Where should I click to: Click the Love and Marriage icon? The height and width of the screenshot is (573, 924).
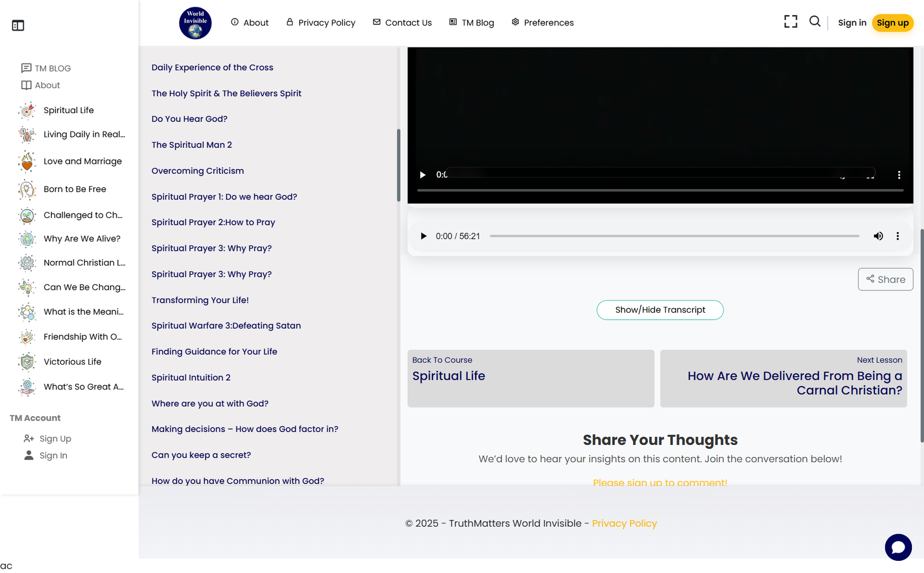point(27,162)
